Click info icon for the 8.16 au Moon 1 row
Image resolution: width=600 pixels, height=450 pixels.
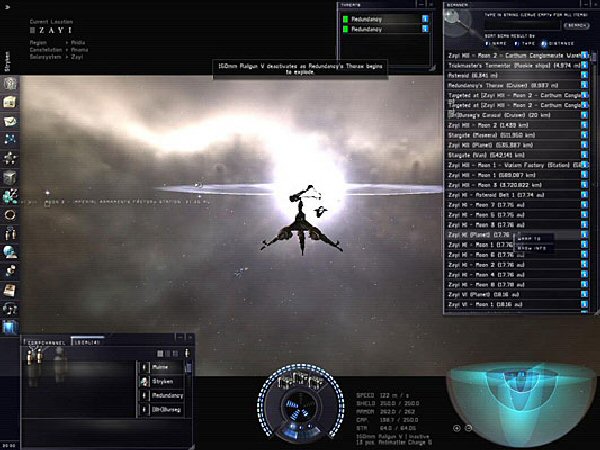pos(584,304)
